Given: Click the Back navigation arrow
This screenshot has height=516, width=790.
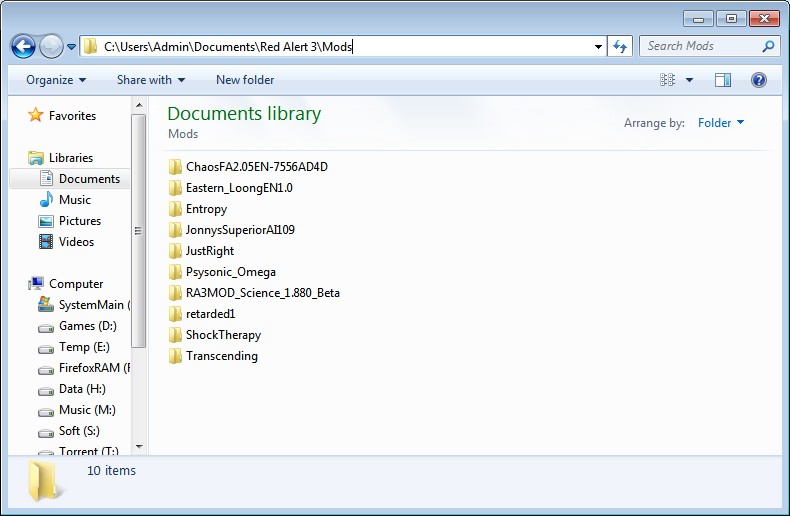Looking at the screenshot, I should pyautogui.click(x=23, y=47).
